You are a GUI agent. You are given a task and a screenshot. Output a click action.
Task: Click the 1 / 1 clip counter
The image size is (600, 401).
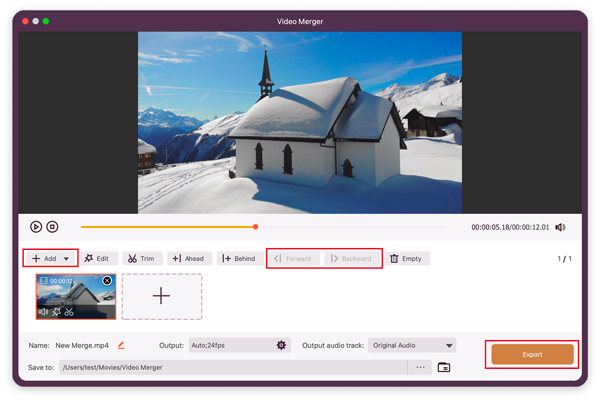pos(564,259)
